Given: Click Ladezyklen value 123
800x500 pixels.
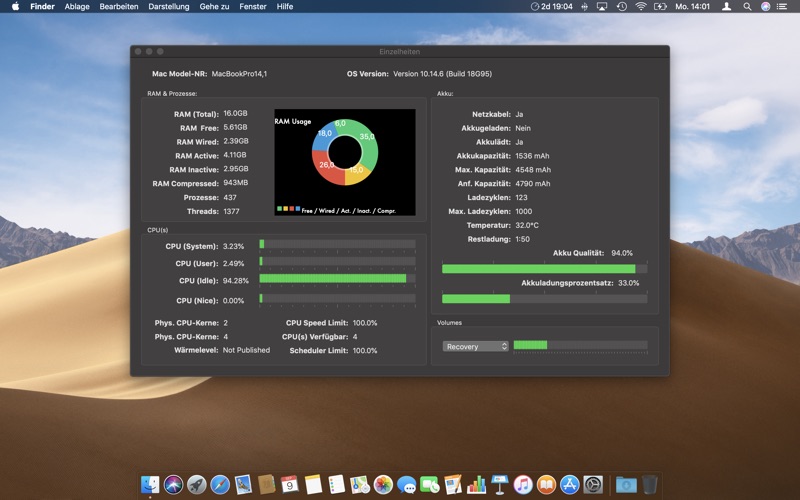Looking at the screenshot, I should (x=521, y=197).
